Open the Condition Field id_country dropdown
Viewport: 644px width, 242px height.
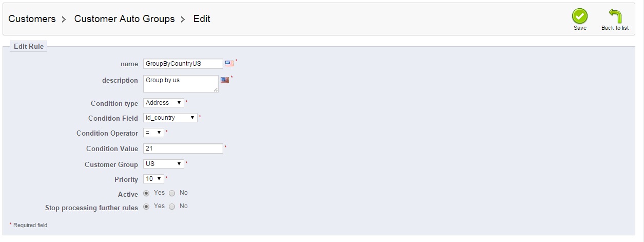pyautogui.click(x=170, y=118)
